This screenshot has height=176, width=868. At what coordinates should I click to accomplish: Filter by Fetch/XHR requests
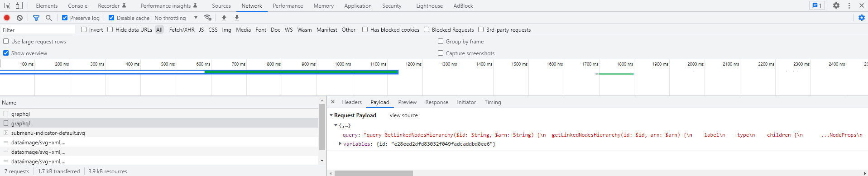coord(182,29)
